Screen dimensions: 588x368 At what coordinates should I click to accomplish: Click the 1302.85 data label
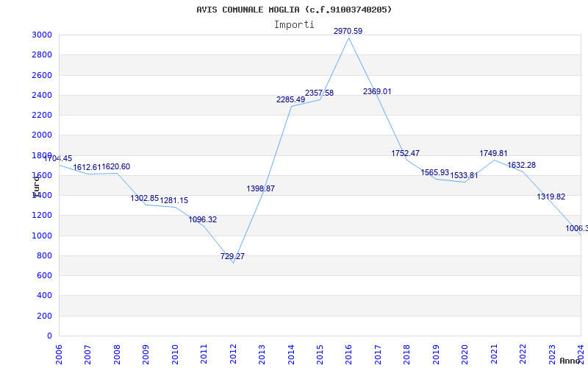tap(145, 198)
